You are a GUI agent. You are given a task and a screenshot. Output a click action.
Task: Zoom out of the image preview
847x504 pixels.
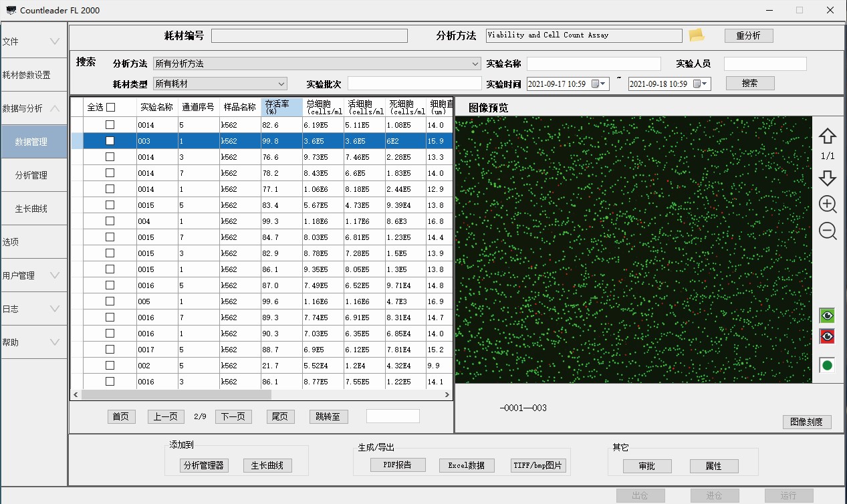(x=828, y=231)
